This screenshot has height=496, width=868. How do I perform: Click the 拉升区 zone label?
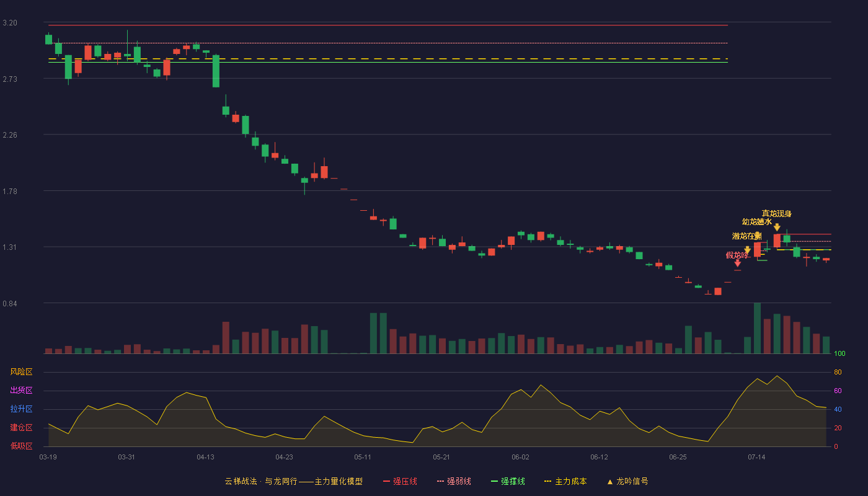21,409
